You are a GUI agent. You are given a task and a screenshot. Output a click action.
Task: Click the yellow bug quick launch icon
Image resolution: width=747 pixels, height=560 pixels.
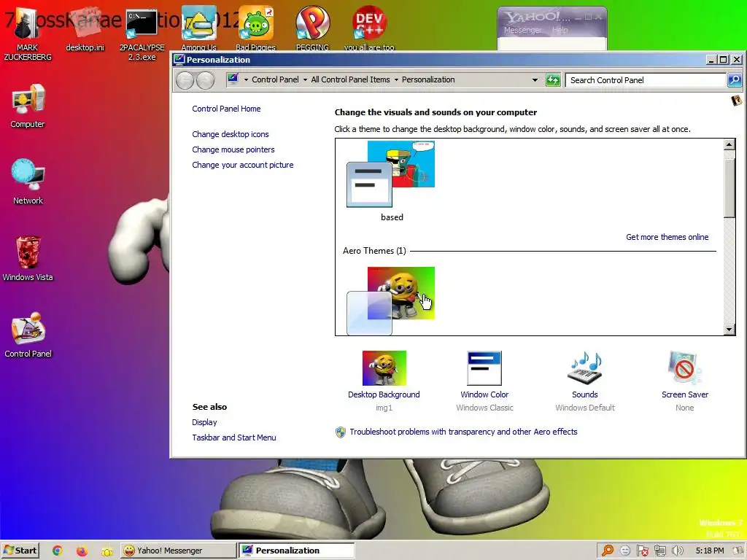click(107, 551)
